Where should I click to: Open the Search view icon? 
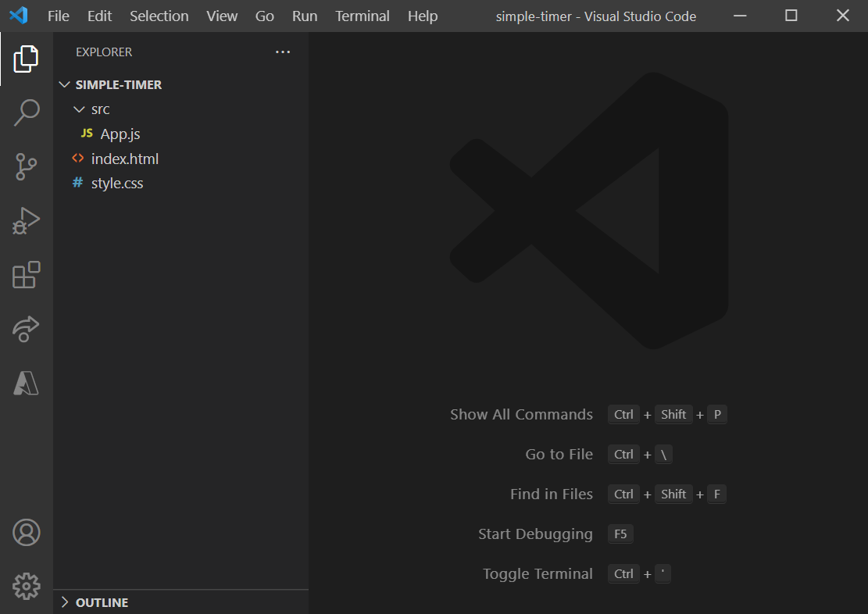pos(26,112)
